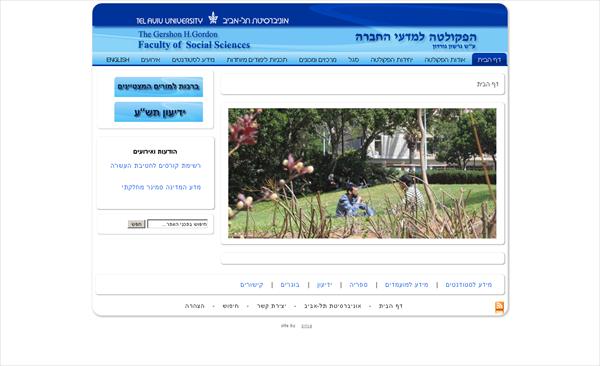Click the Faculty of Social Sciences English title
This screenshot has width=600, height=366.
coord(194,45)
